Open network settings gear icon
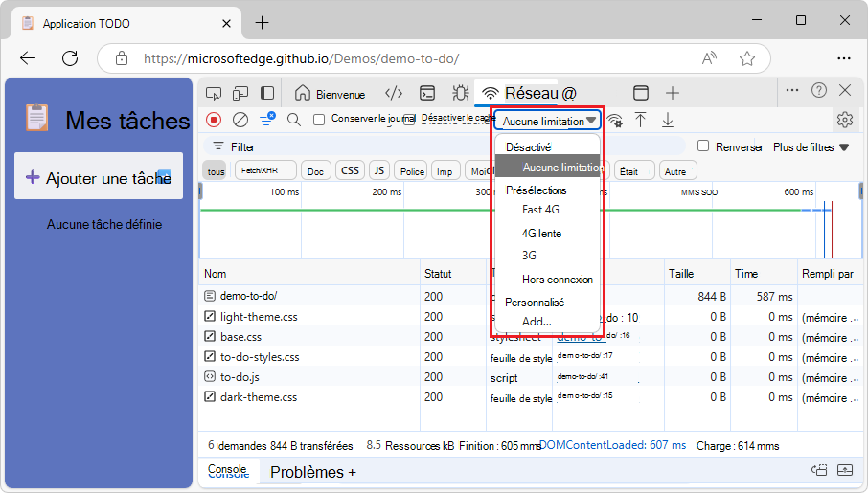The width and height of the screenshot is (868, 493). coord(844,120)
